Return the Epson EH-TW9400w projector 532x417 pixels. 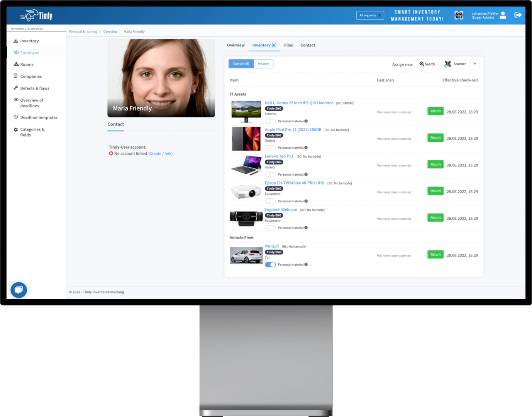coord(435,191)
